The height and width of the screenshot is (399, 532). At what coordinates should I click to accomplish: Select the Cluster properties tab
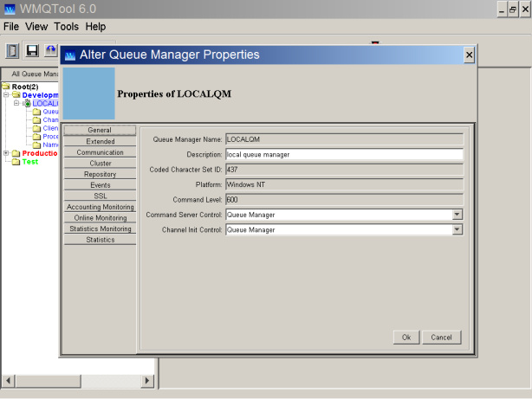click(x=100, y=163)
